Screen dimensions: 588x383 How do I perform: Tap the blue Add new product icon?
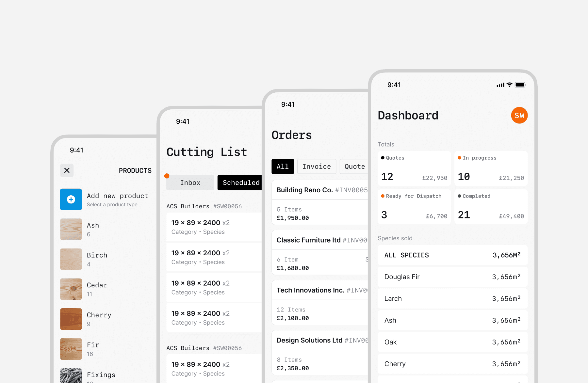click(x=71, y=199)
